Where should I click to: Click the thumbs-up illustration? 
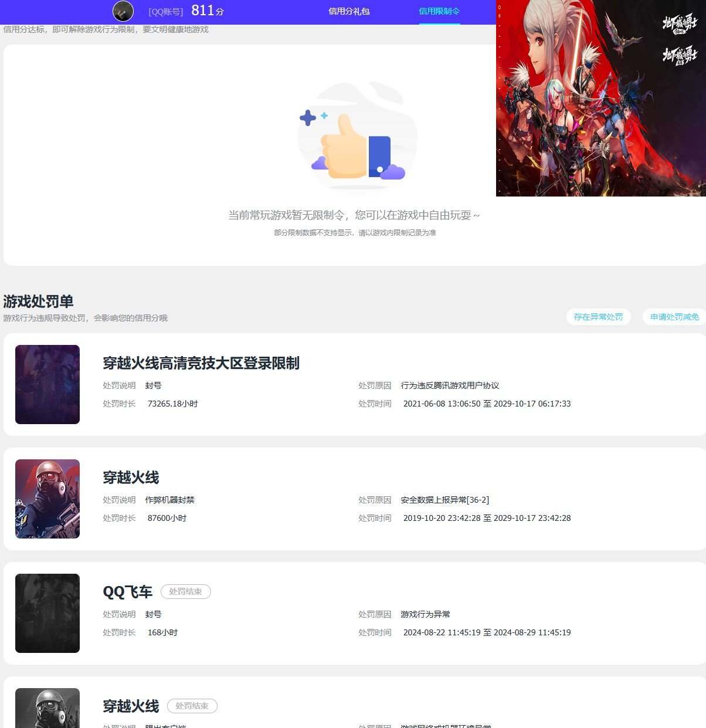pyautogui.click(x=357, y=135)
